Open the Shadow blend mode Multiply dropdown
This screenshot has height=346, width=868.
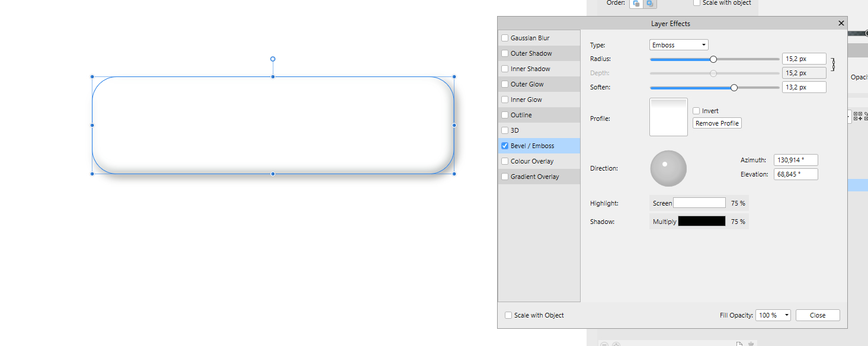click(x=665, y=222)
